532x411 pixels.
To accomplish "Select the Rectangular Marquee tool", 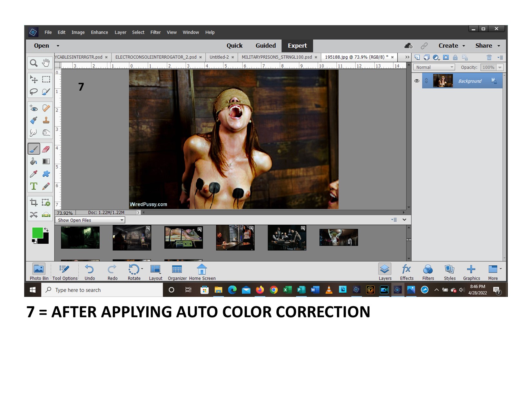I will coord(46,79).
